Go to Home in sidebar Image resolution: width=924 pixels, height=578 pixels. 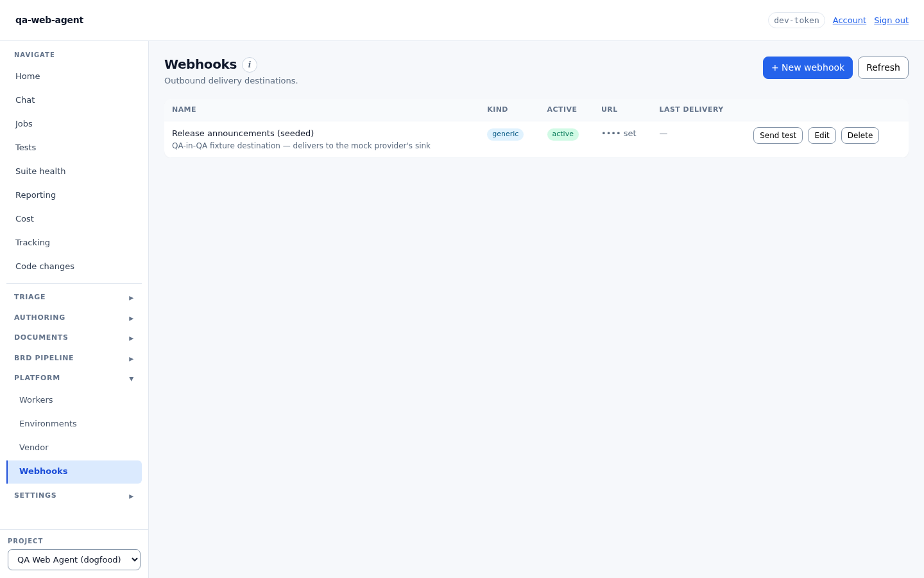click(74, 76)
